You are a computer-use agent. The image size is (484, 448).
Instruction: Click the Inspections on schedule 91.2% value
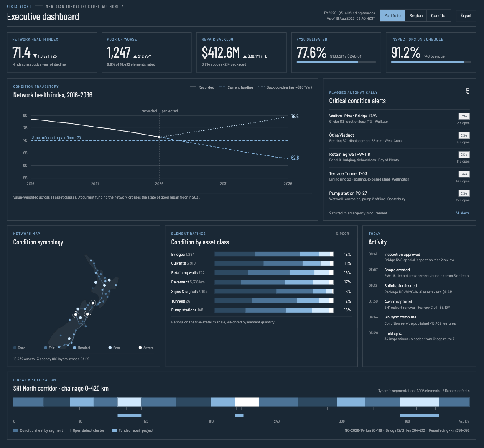[x=405, y=53]
